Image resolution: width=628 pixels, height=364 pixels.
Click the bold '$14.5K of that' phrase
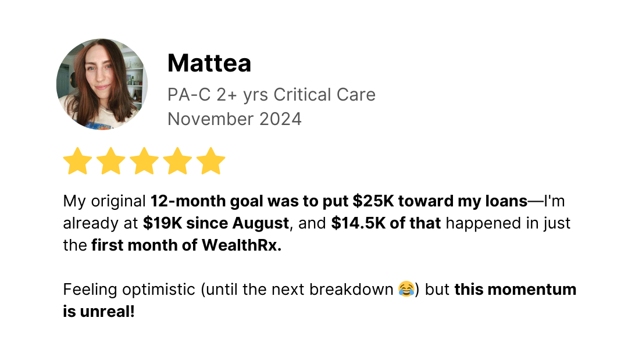pos(386,223)
